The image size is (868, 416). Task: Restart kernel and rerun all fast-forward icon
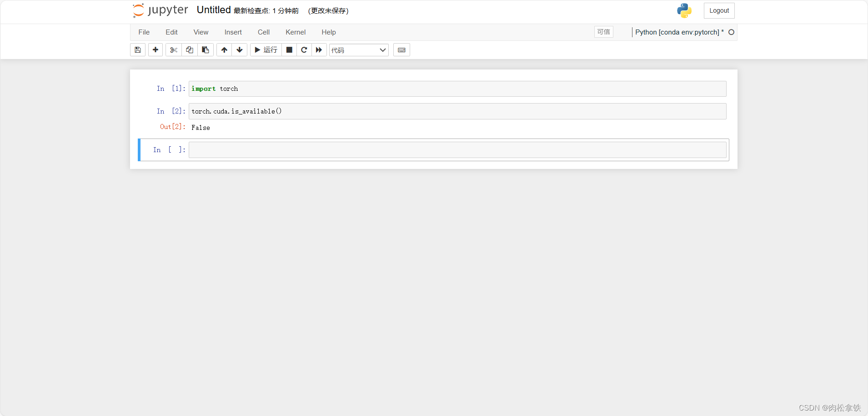(319, 50)
